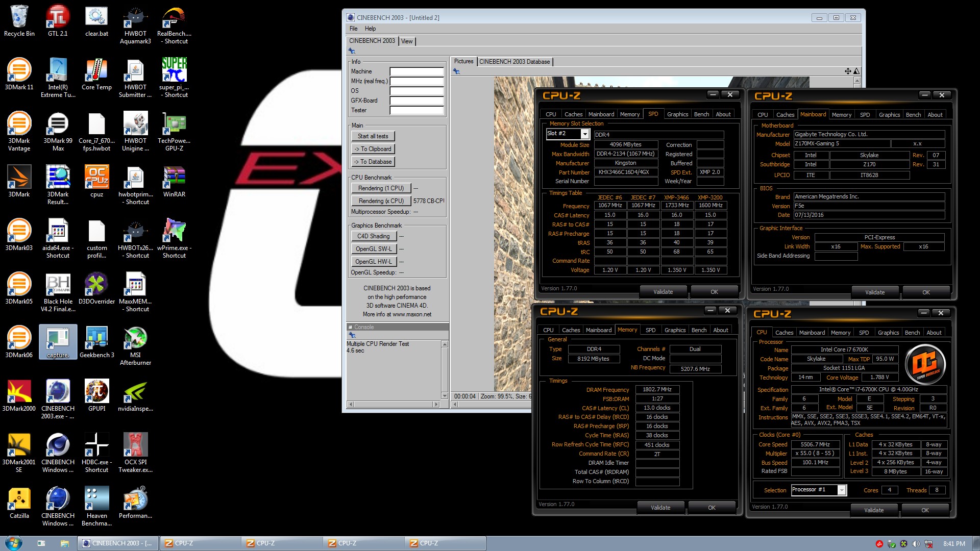Viewport: 980px width, 551px height.
Task: Click OK in Memory CPU-Z window
Action: pos(712,508)
